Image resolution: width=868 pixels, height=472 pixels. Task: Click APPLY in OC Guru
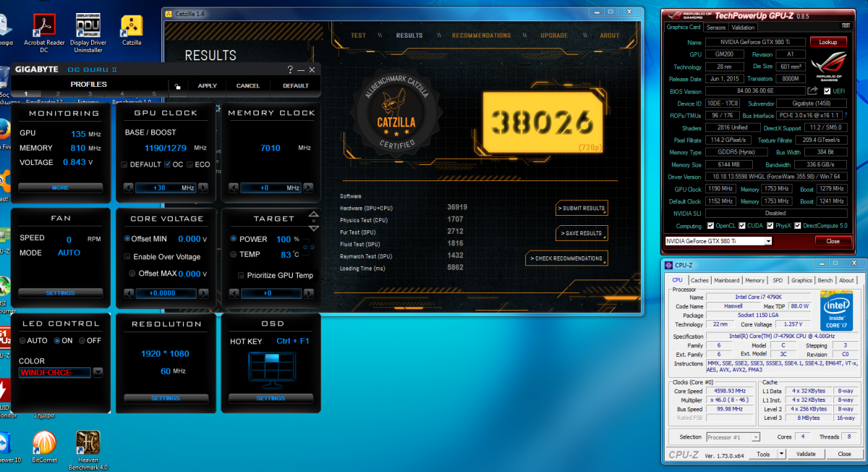pyautogui.click(x=208, y=85)
